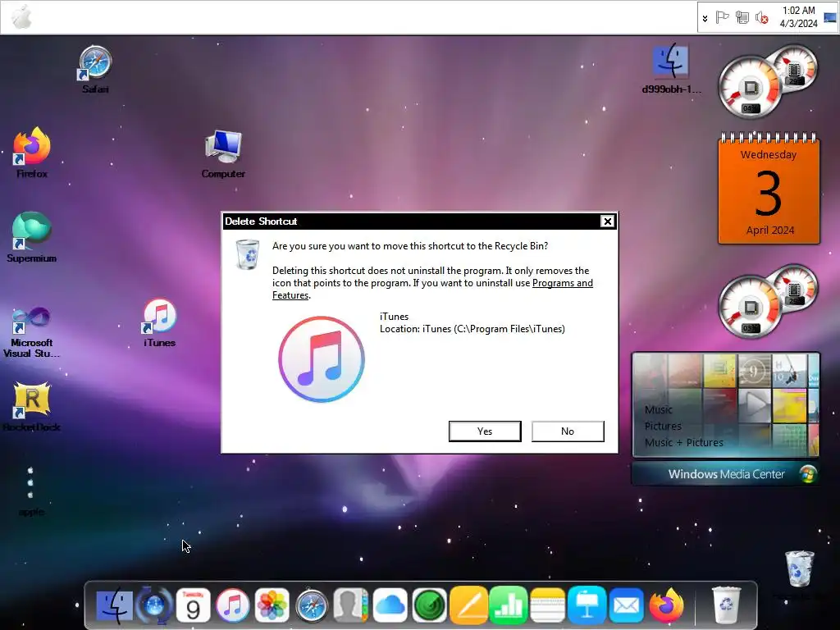Click the lower CPU meter gadget
This screenshot has width=840, height=630.
[x=768, y=301]
